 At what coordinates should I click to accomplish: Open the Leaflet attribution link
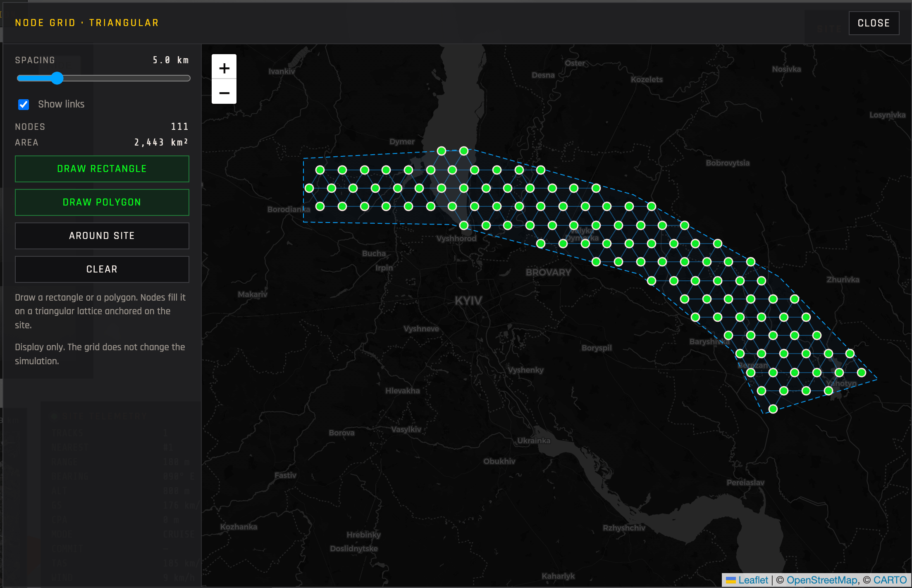[753, 580]
